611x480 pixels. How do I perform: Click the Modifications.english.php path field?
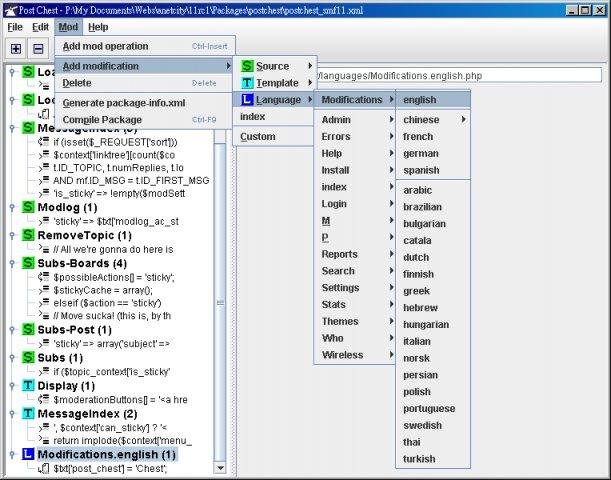click(x=459, y=75)
